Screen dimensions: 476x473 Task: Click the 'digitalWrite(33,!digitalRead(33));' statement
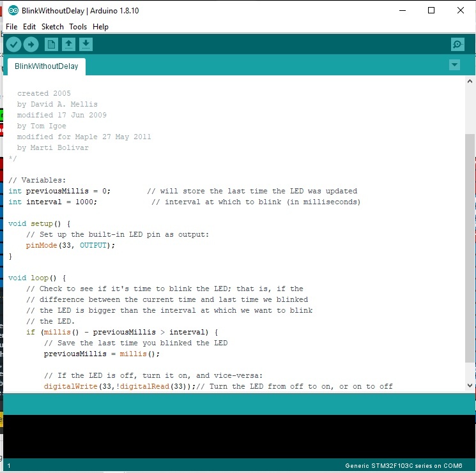click(x=119, y=387)
